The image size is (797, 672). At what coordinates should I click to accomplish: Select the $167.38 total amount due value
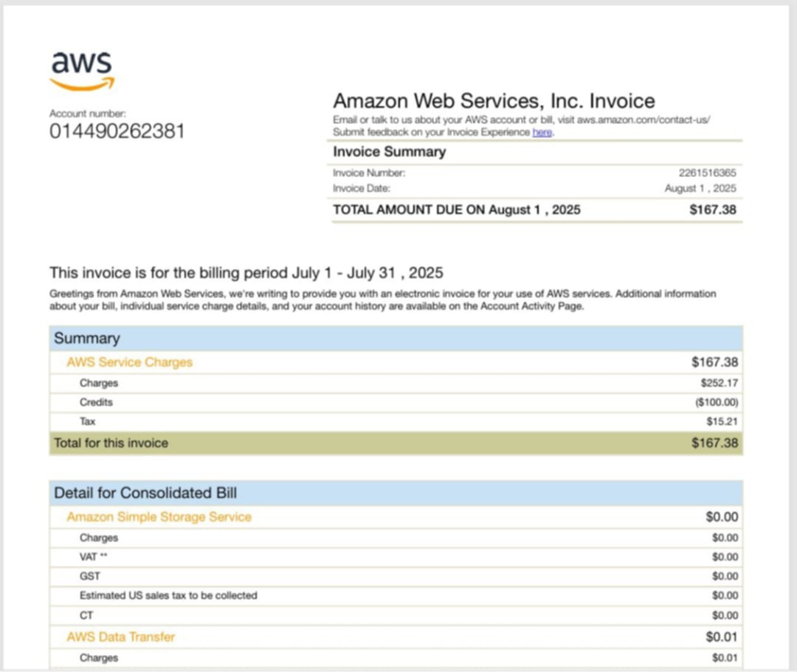[x=713, y=209]
